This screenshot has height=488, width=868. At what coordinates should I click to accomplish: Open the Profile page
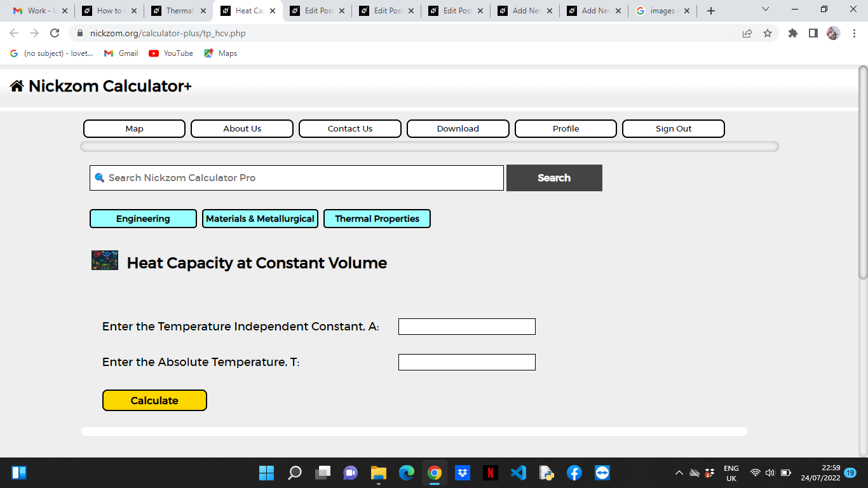pos(566,128)
